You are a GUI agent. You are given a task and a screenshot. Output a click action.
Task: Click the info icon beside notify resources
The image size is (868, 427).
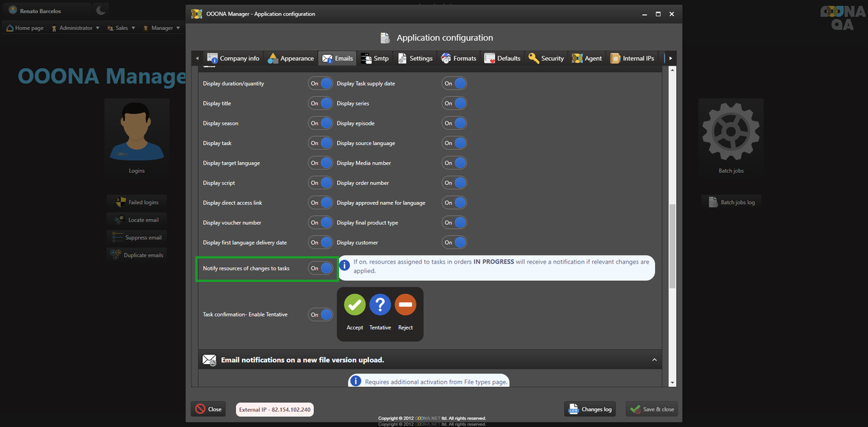344,266
